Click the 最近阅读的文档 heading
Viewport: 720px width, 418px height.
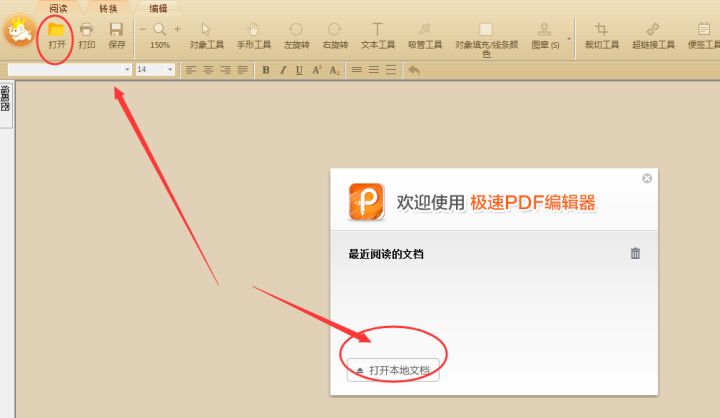point(386,254)
